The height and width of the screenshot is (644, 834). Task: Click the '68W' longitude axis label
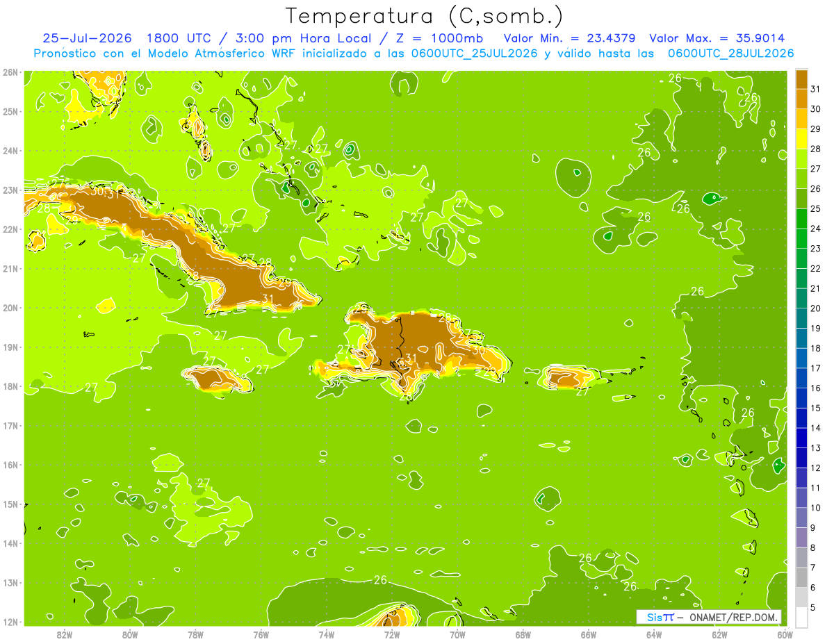(x=523, y=634)
